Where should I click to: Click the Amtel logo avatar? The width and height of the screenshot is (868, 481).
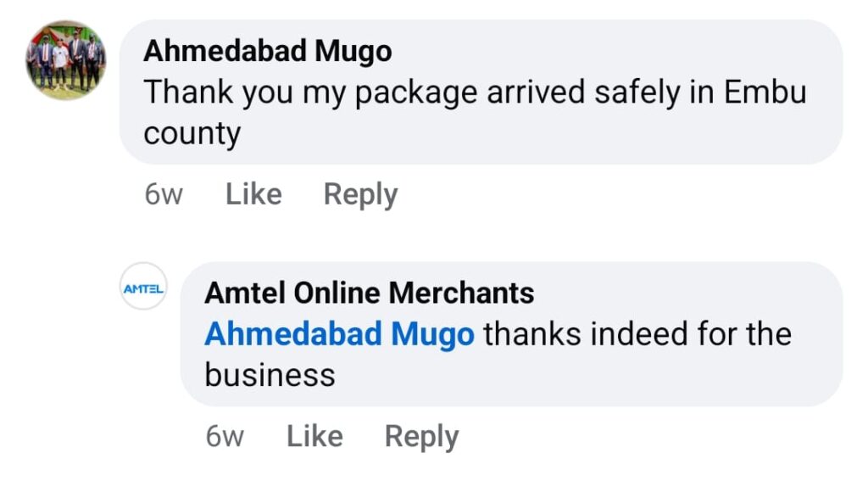[143, 288]
